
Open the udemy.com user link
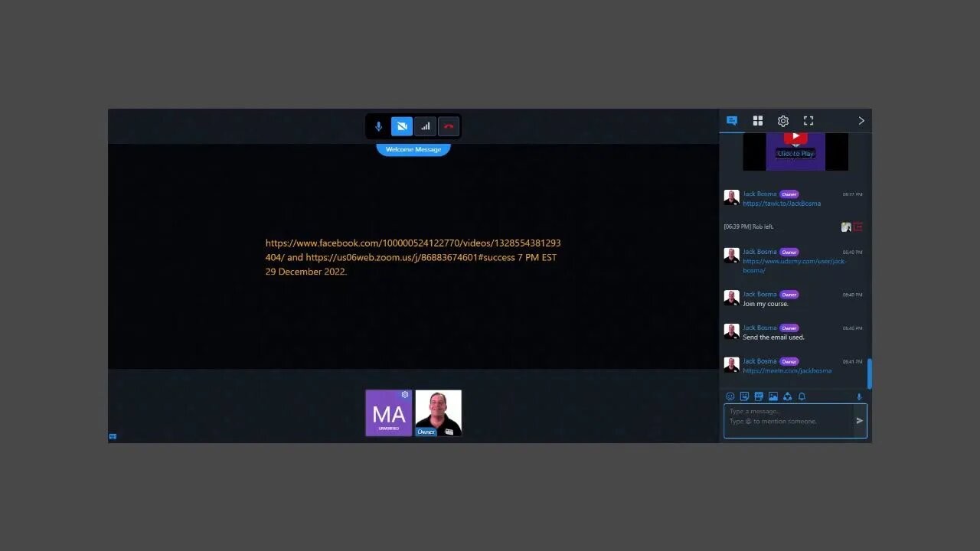point(794,266)
